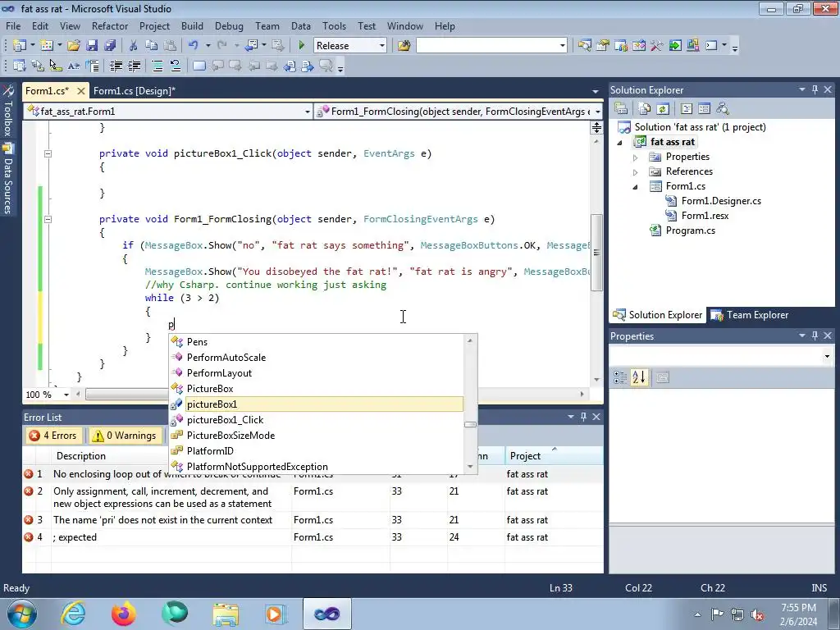Screen dimensions: 840x630
Task: Click View Class Diagram icon in Solution Explorer
Action: click(x=722, y=109)
